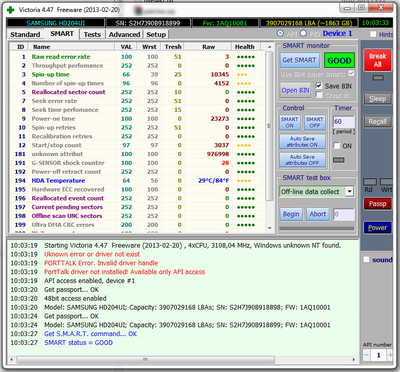Toggle the IBM super smart checkbox
Image resolution: width=400 pixels, height=372 pixels.
tap(351, 73)
